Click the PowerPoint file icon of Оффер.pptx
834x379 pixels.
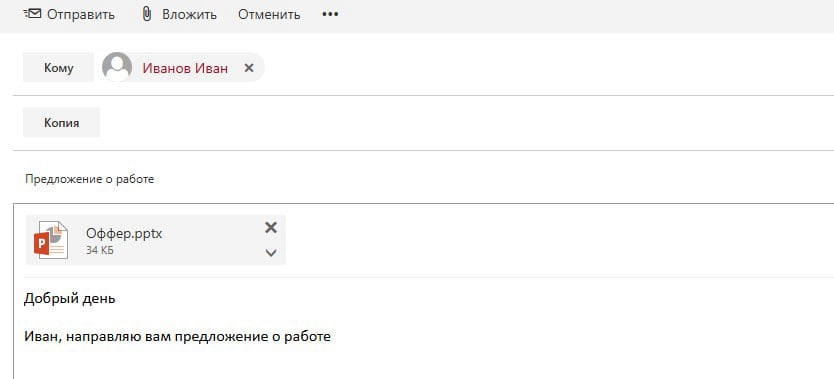click(x=51, y=240)
